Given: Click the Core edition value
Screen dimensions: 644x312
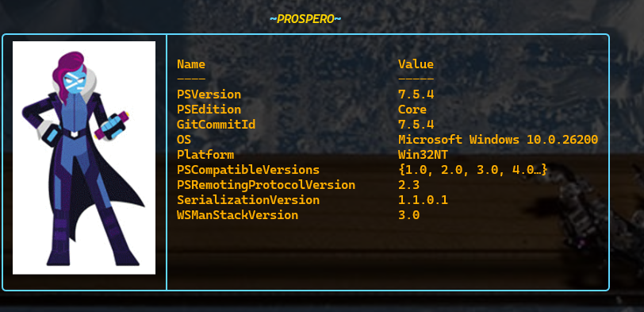Looking at the screenshot, I should [412, 110].
